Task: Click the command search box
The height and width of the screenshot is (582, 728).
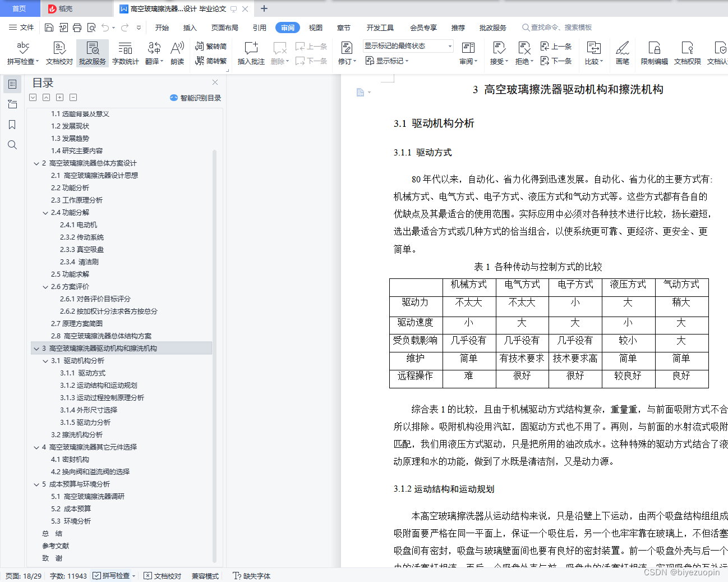Action: click(557, 28)
